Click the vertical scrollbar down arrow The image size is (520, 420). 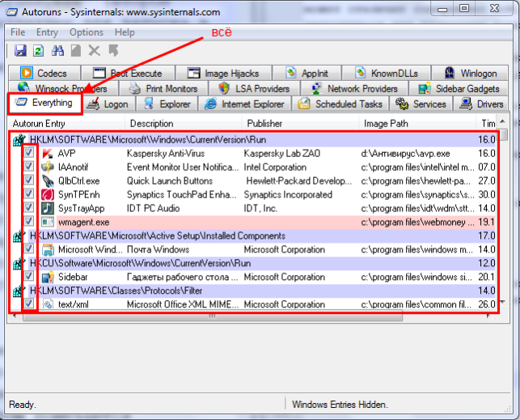pyautogui.click(x=503, y=302)
